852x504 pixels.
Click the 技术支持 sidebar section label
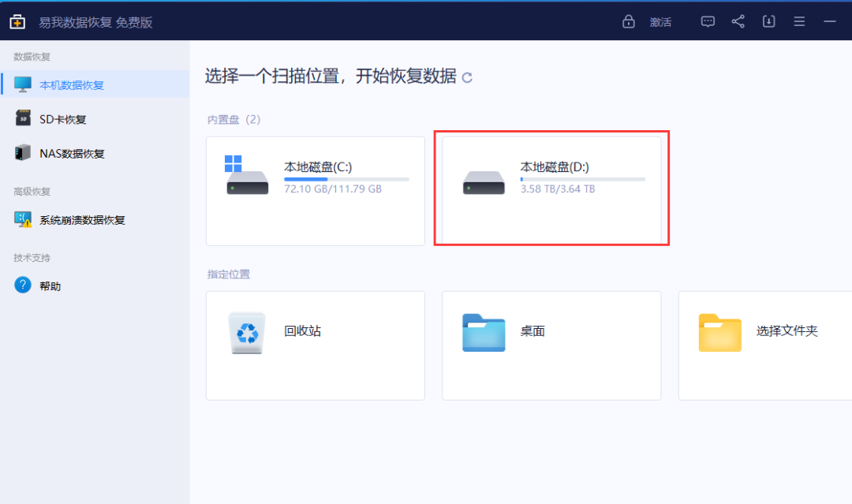coord(32,257)
